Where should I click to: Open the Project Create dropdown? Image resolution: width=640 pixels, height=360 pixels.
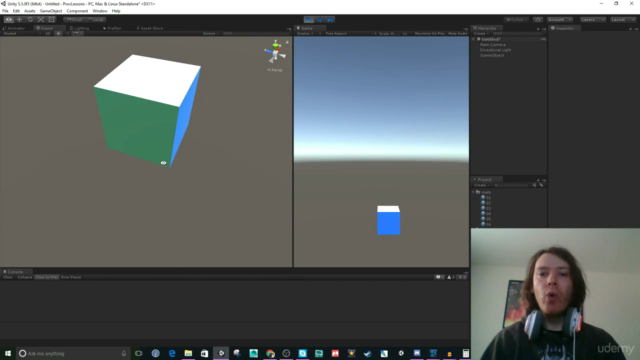click(x=481, y=185)
